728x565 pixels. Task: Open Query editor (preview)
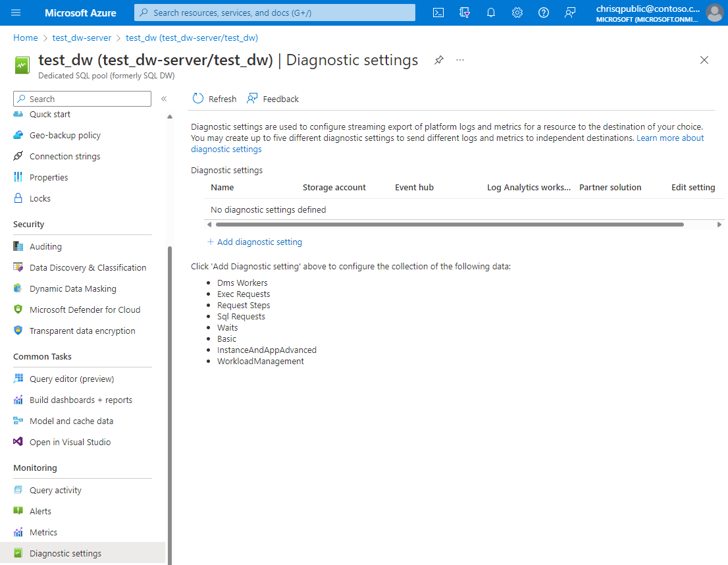pyautogui.click(x=72, y=379)
